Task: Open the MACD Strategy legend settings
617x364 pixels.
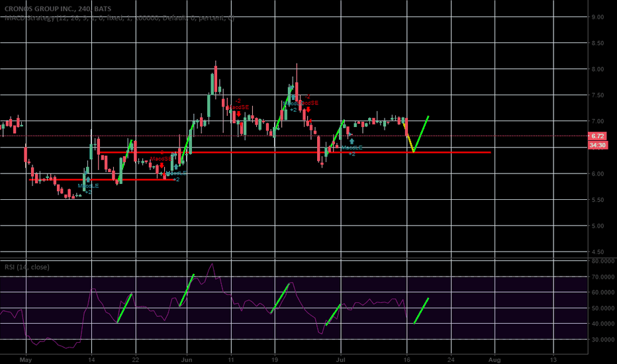Action: (x=119, y=18)
